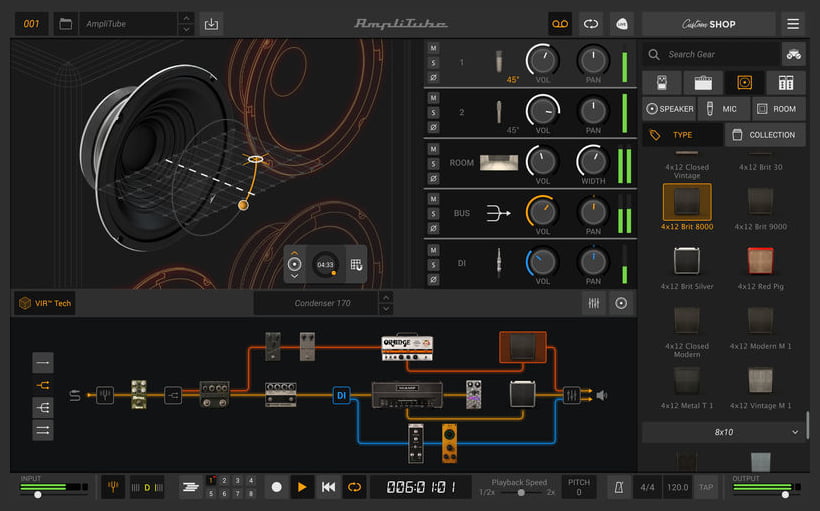
Task: Click the save preset download icon
Action: (211, 24)
